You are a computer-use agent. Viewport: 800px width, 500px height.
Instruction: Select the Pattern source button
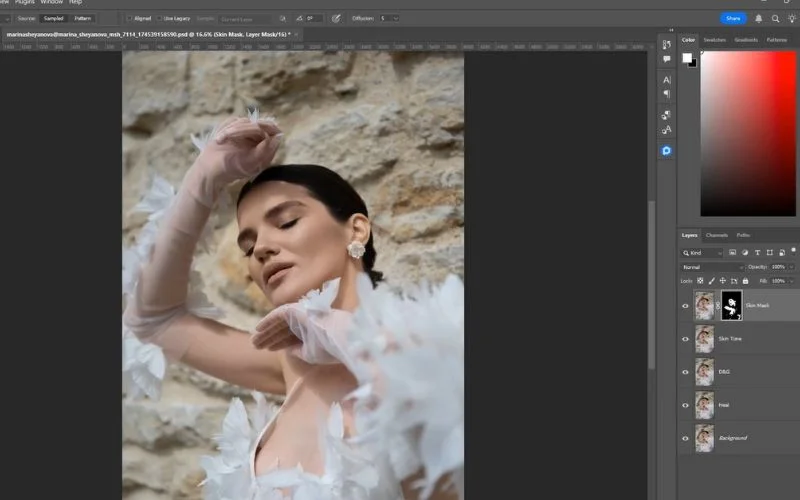(82, 18)
